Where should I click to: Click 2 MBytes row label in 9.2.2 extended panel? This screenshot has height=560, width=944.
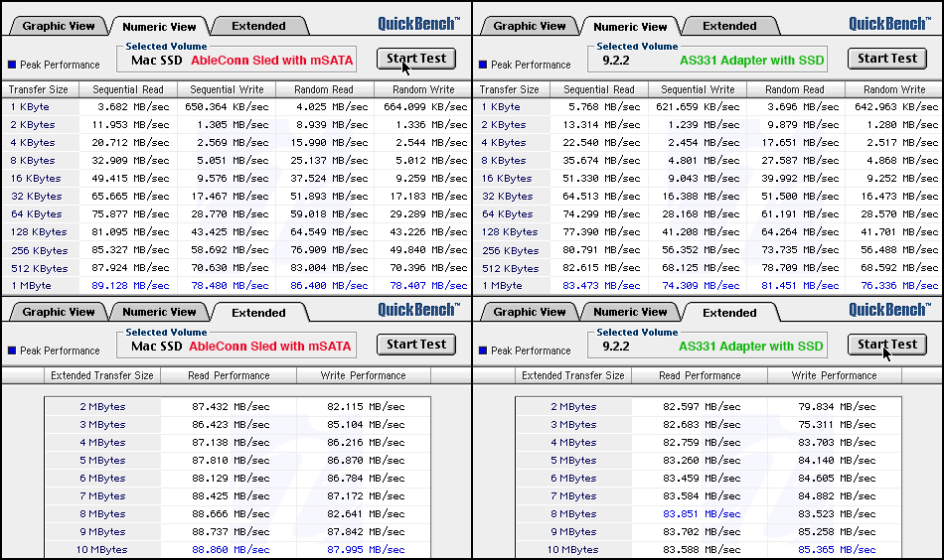[x=573, y=407]
